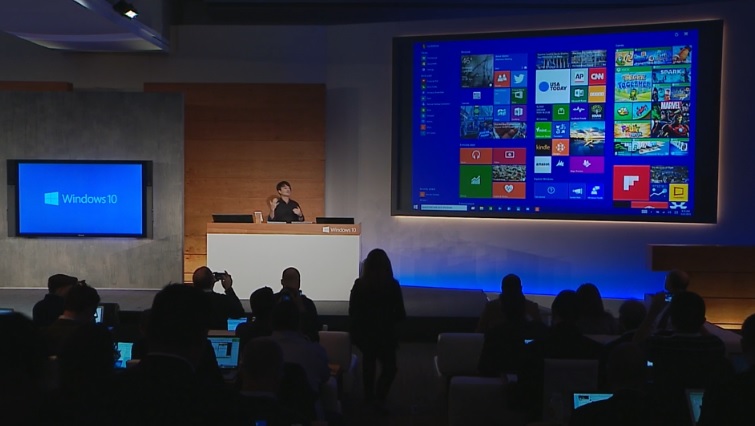Click Windows 10 label on podium

[x=340, y=230]
